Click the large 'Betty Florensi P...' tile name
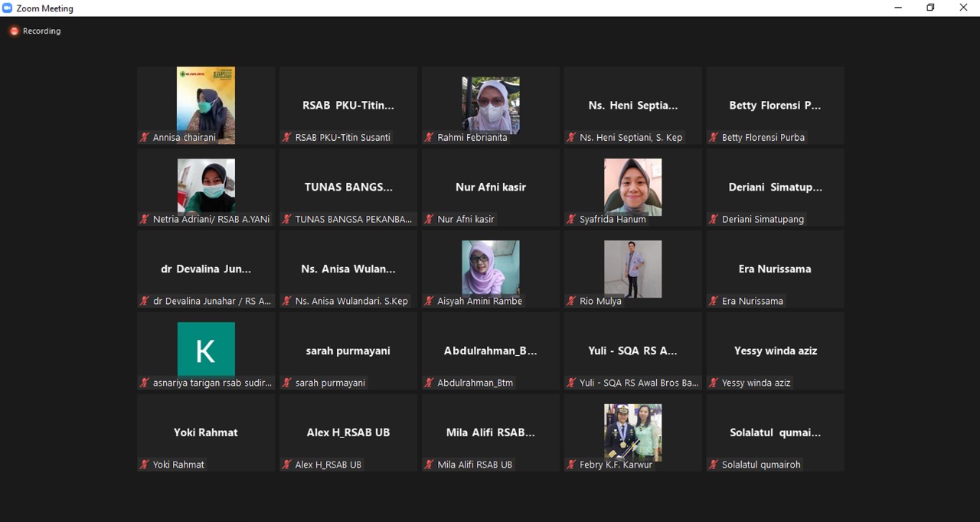Screen dimensions: 980x522 pyautogui.click(x=775, y=105)
